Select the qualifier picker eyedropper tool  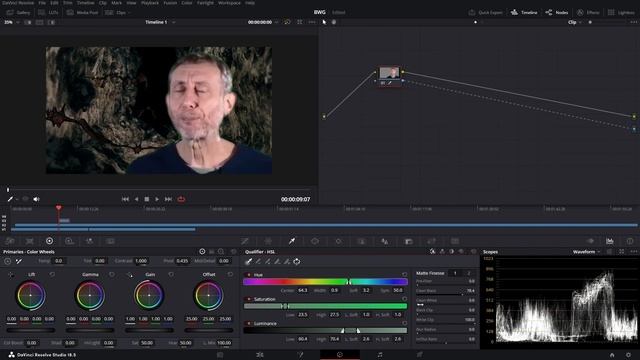(248, 262)
